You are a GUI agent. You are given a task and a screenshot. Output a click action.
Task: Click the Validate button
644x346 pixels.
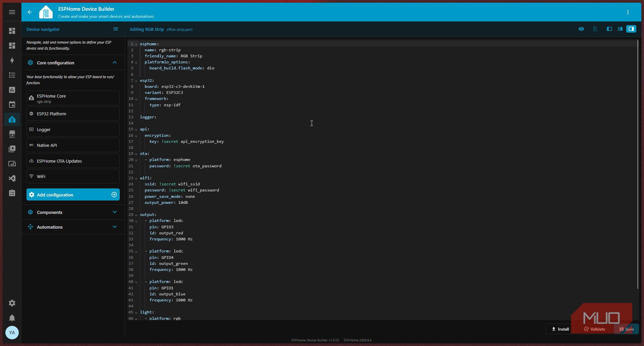click(x=594, y=329)
